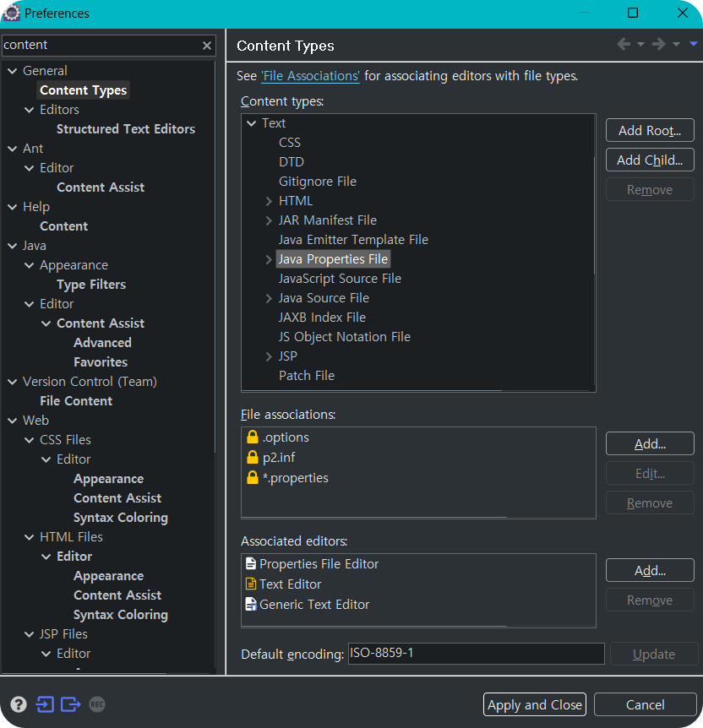
Task: Click the Properties File Editor icon
Action: coord(251,563)
